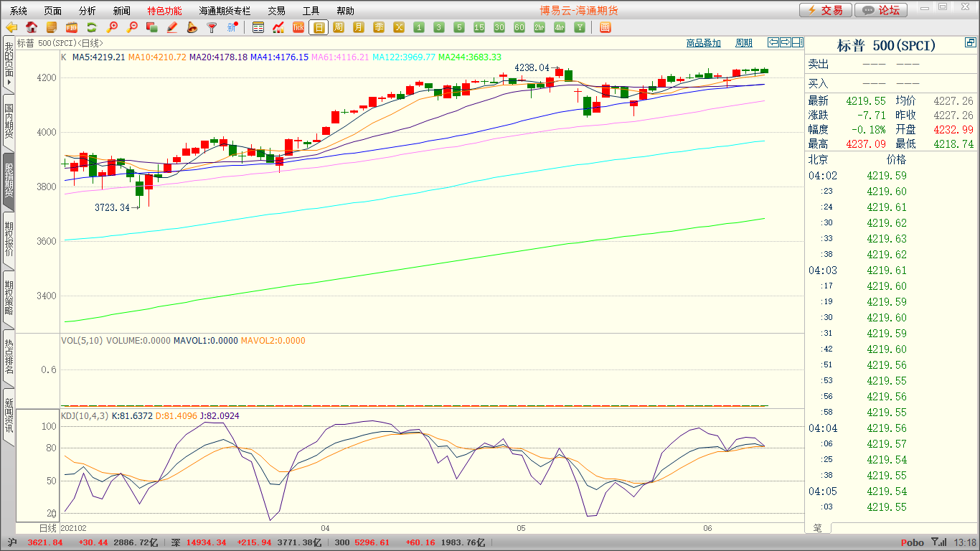Select the 笔 tab below the tick list
Viewport: 980px width, 551px height.
[x=817, y=528]
